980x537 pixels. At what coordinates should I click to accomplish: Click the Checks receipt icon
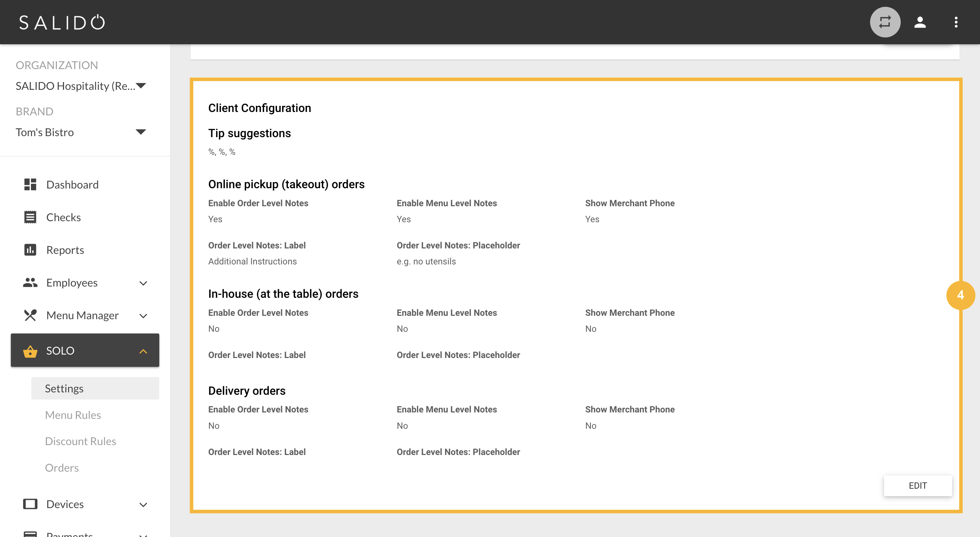(30, 217)
